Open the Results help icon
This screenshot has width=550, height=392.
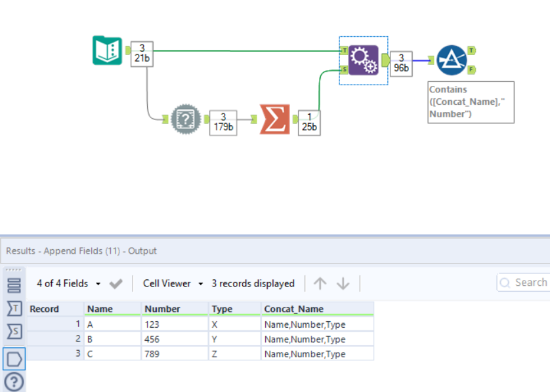(14, 382)
